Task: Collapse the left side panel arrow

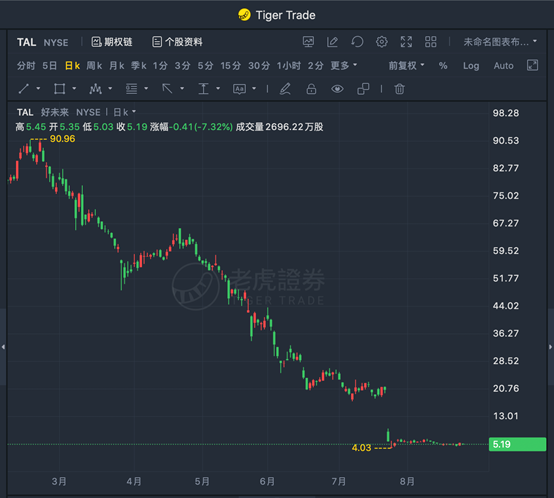Action: pyautogui.click(x=3, y=347)
